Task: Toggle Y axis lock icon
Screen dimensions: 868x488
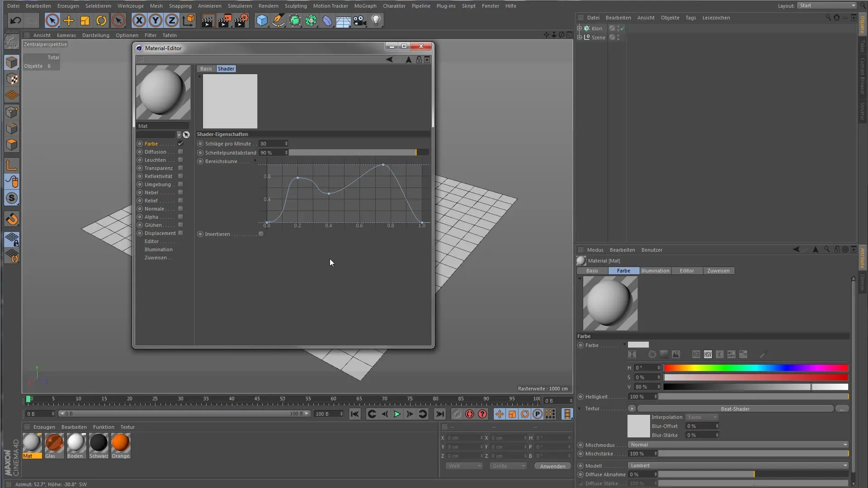Action: tap(156, 20)
